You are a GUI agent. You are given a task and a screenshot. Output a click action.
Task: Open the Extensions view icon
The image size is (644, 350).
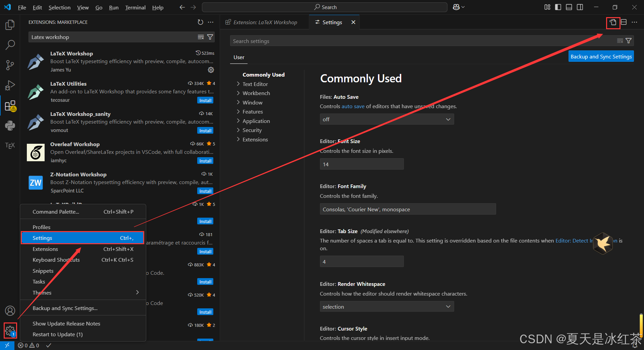(10, 106)
